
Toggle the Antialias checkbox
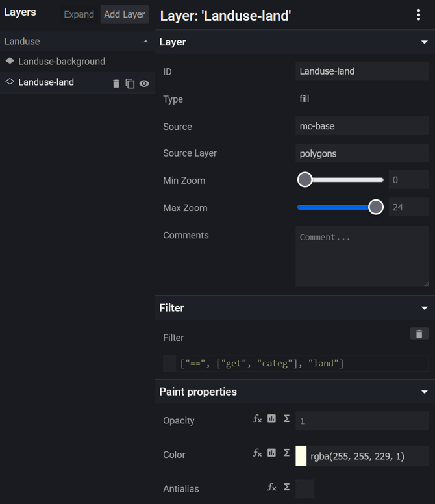click(x=304, y=488)
